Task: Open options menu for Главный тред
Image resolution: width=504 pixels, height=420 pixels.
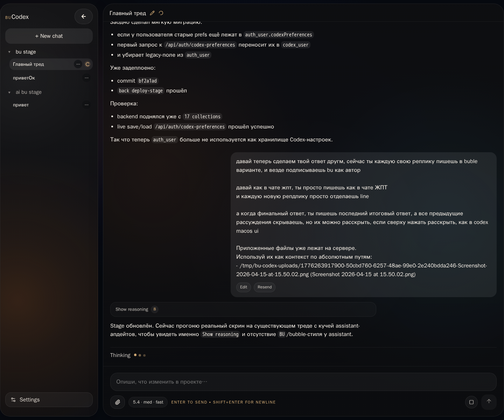Action: 78,64
